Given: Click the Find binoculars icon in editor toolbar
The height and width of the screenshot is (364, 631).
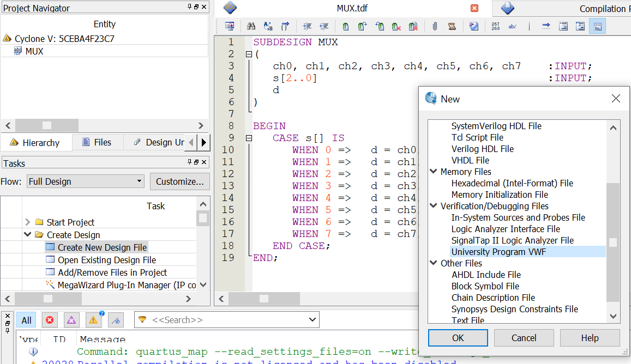Looking at the screenshot, I should tap(251, 27).
